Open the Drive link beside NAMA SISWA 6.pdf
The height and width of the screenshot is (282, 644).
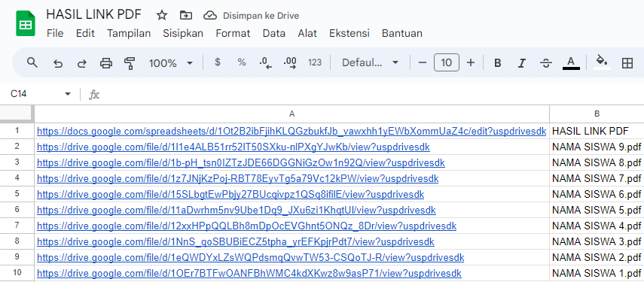(x=230, y=194)
